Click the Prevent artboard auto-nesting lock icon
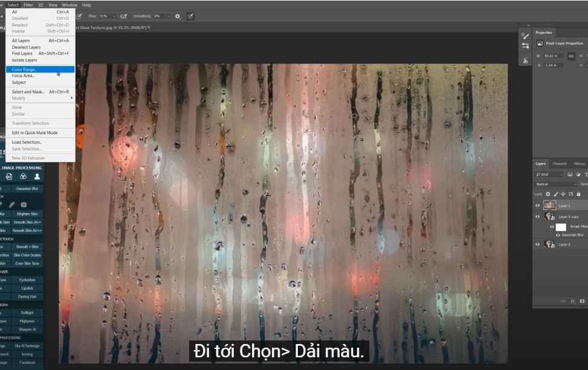Image resolution: width=588 pixels, height=370 pixels. (570, 194)
